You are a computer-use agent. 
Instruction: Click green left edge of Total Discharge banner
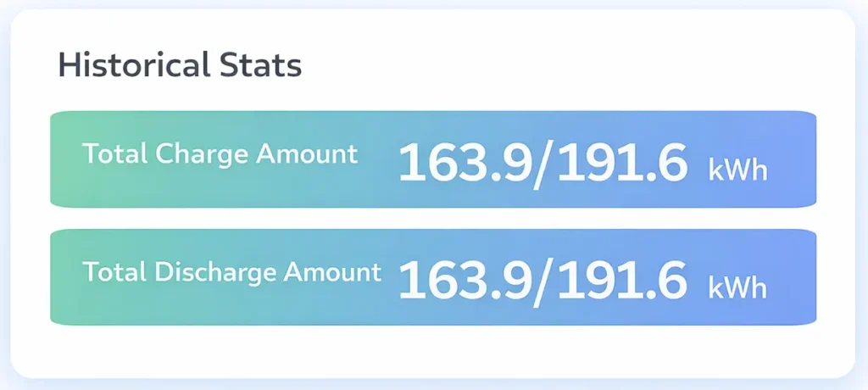pyautogui.click(x=61, y=277)
